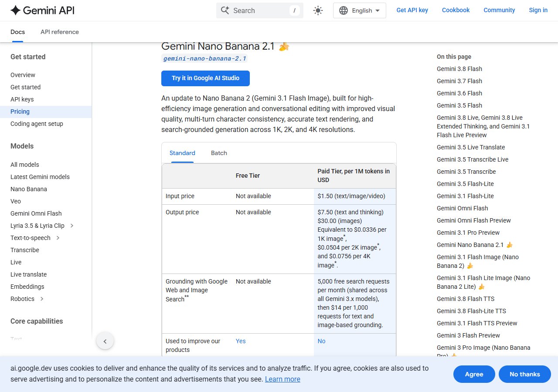
Task: Open API keys in the sidebar
Action: pyautogui.click(x=22, y=99)
